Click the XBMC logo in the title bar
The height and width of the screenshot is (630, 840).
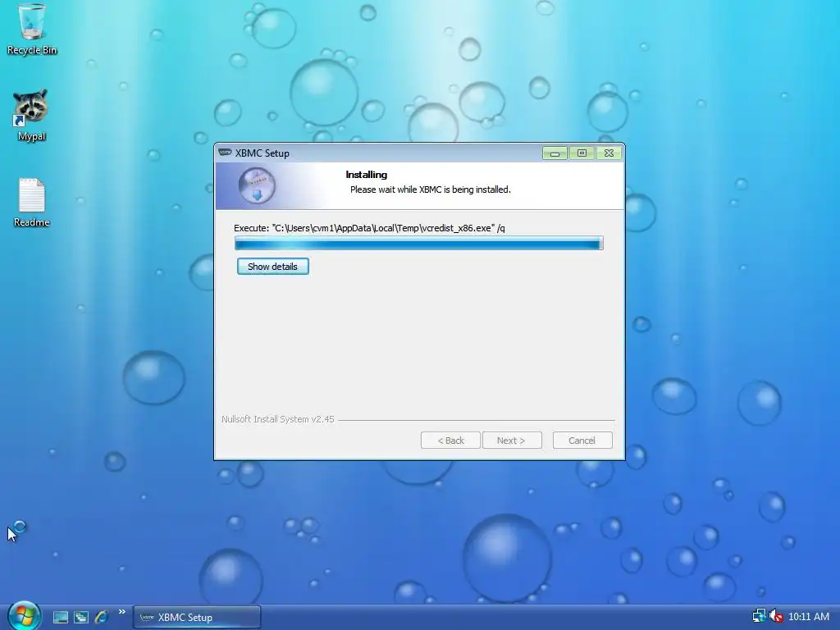coord(225,153)
